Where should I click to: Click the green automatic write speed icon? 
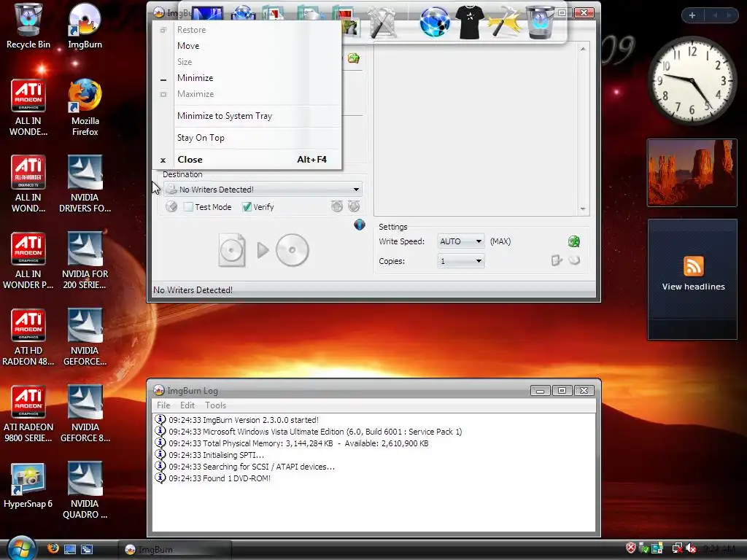click(574, 241)
